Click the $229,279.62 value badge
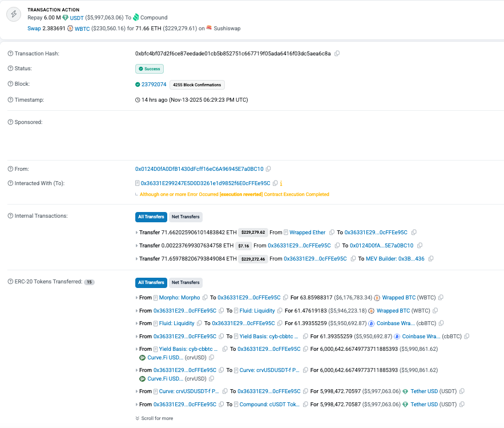This screenshot has width=504, height=428. coord(253,233)
